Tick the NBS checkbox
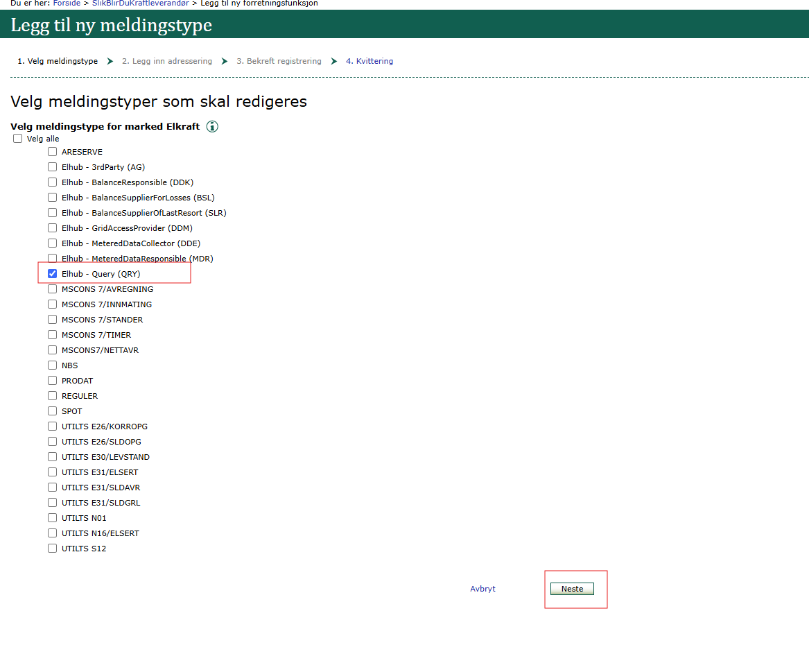Image resolution: width=809 pixels, height=672 pixels. point(52,365)
